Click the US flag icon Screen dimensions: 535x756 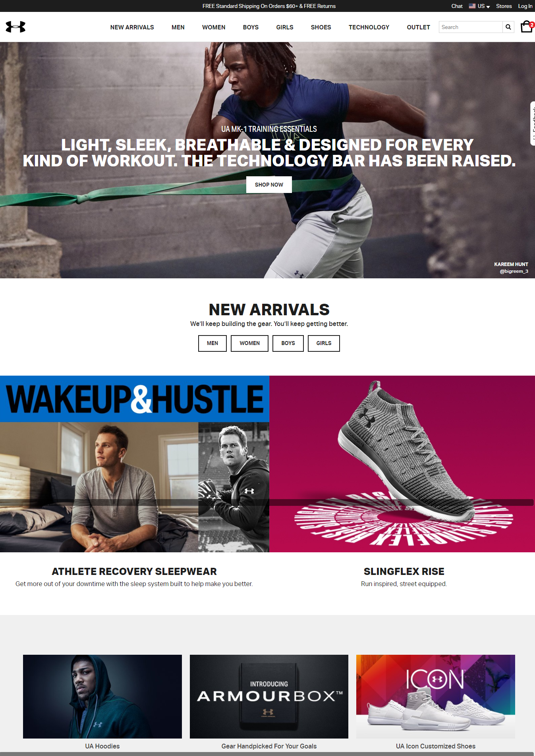[x=472, y=6]
